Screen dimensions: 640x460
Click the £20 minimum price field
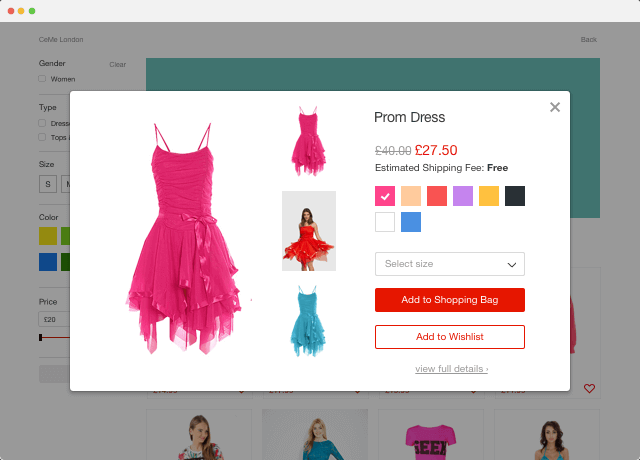[x=54, y=319]
